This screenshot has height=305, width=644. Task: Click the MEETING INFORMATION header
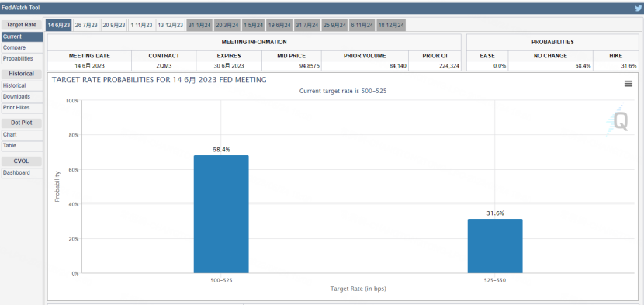click(254, 42)
